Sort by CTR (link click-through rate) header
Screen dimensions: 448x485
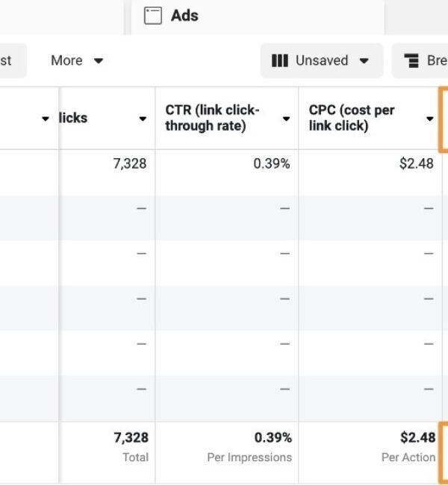pos(213,118)
